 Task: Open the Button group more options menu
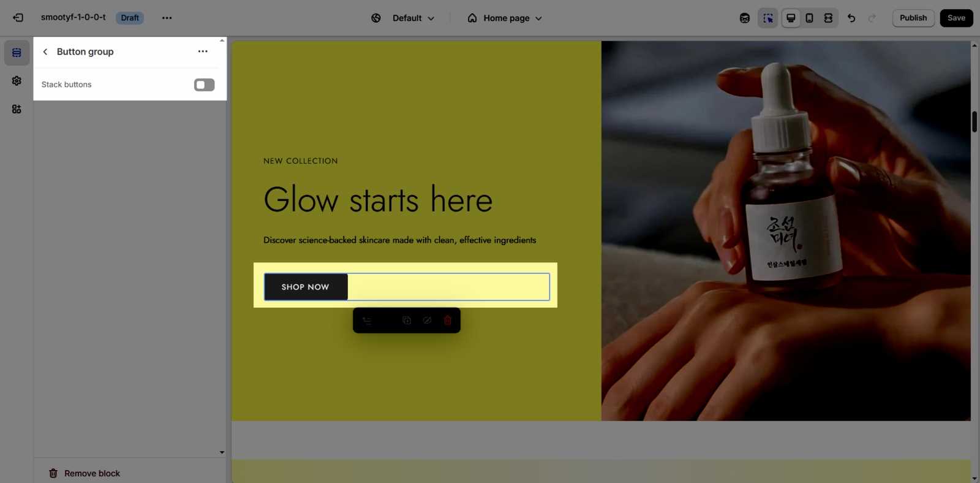click(203, 51)
